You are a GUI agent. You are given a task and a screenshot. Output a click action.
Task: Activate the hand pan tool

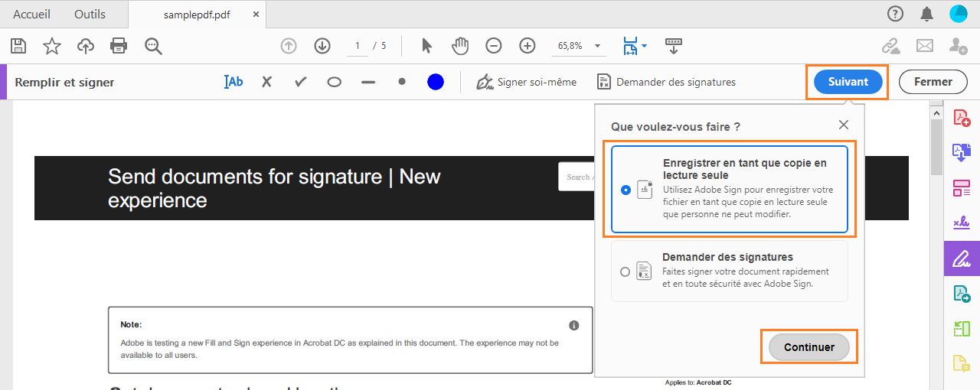point(460,46)
